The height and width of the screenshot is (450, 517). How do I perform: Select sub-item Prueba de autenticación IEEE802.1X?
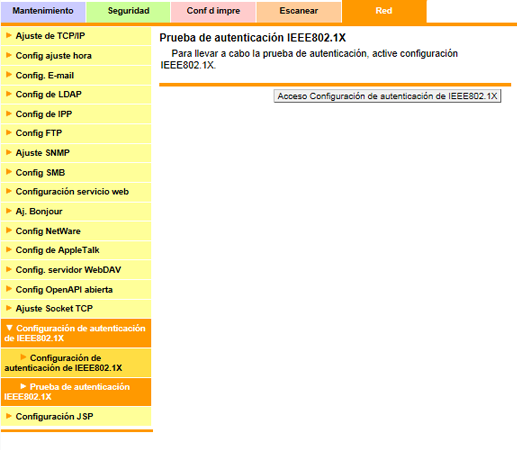(76, 392)
